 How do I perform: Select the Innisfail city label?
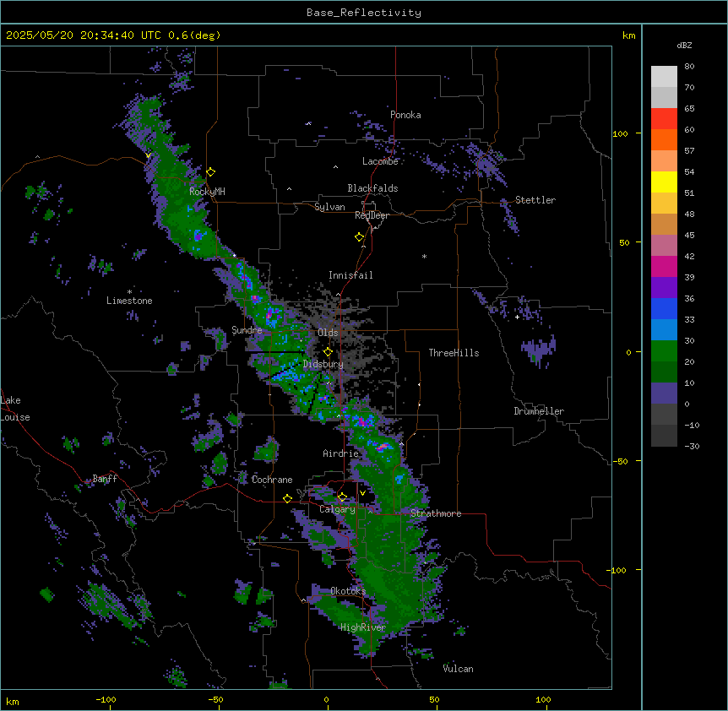tap(350, 275)
